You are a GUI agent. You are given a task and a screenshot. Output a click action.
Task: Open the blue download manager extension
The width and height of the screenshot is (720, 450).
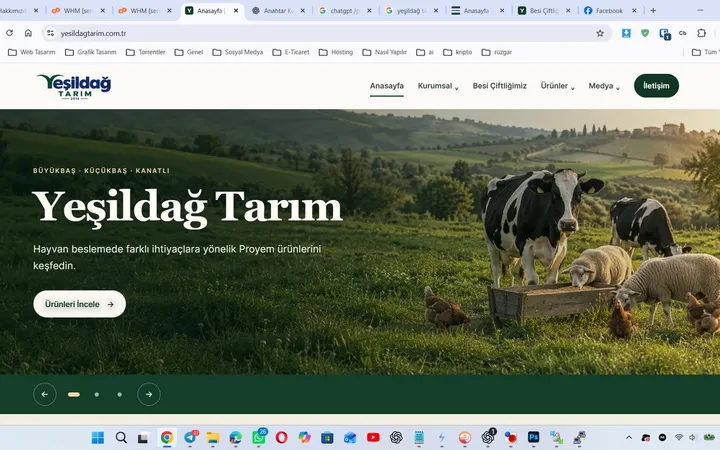pos(626,33)
